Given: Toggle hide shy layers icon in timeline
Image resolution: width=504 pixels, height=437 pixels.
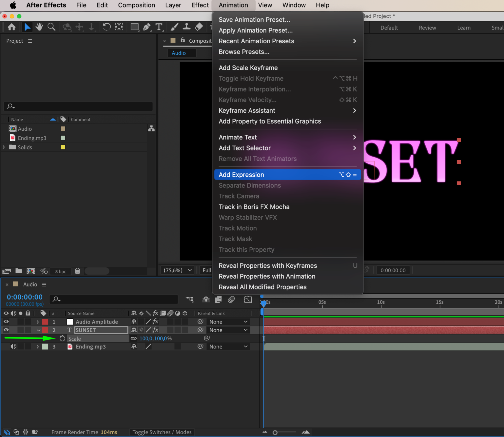Looking at the screenshot, I should [206, 299].
